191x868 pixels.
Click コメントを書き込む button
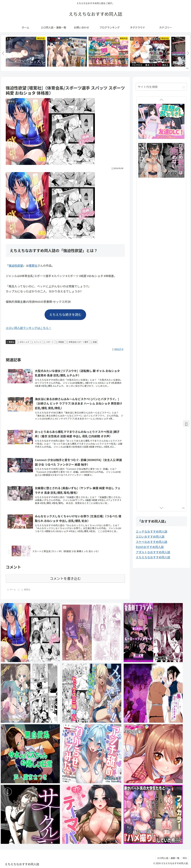[x=65, y=579]
